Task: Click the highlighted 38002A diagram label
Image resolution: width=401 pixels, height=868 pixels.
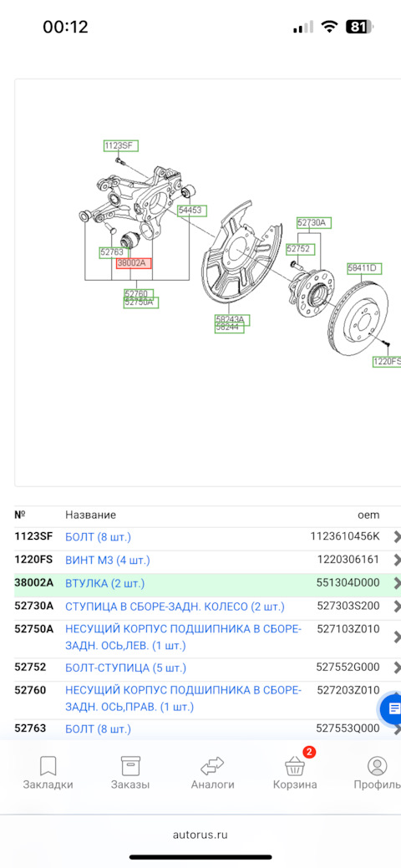Action: [134, 263]
